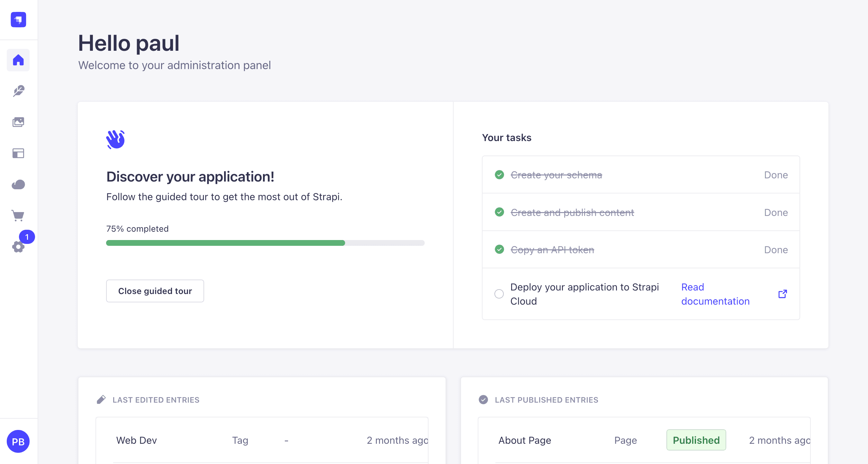This screenshot has width=868, height=464.
Task: Open the PB user profile avatar
Action: 18,442
